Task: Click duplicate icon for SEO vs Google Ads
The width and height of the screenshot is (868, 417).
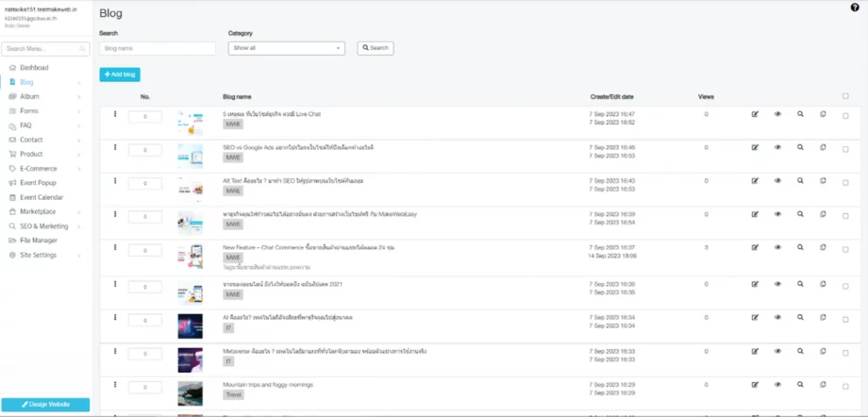Action: pyautogui.click(x=823, y=147)
